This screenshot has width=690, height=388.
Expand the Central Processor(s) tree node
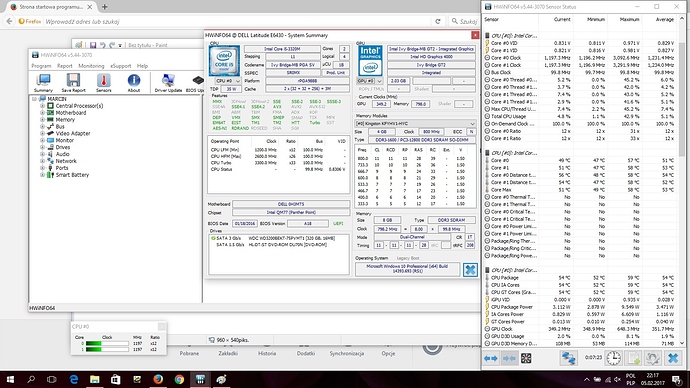43,106
